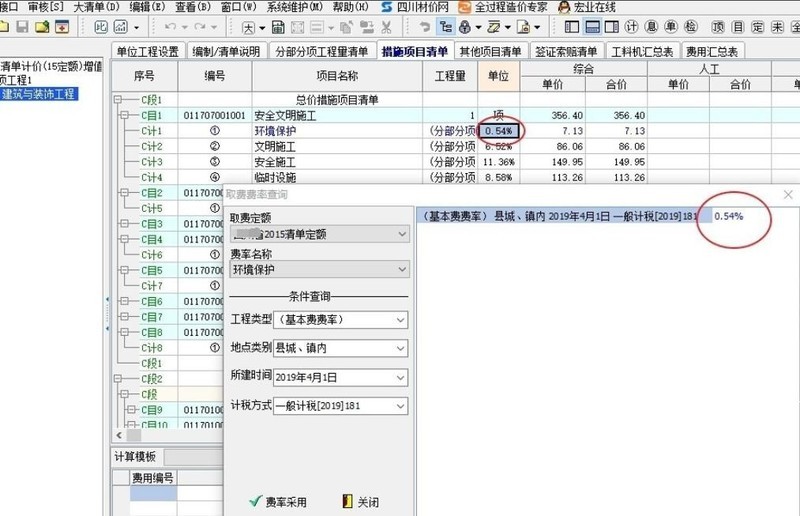Click the 安全文明施工 row name
This screenshot has width=800, height=516.
coord(285,116)
